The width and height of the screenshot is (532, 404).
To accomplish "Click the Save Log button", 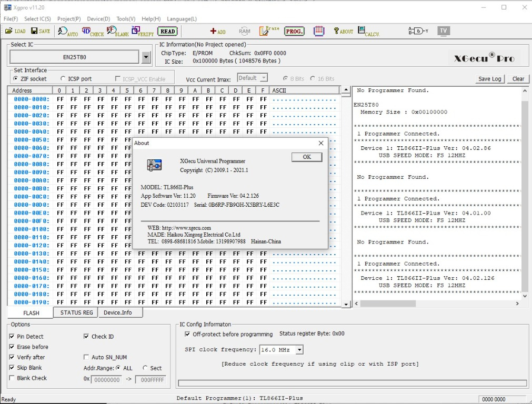I will tap(489, 79).
